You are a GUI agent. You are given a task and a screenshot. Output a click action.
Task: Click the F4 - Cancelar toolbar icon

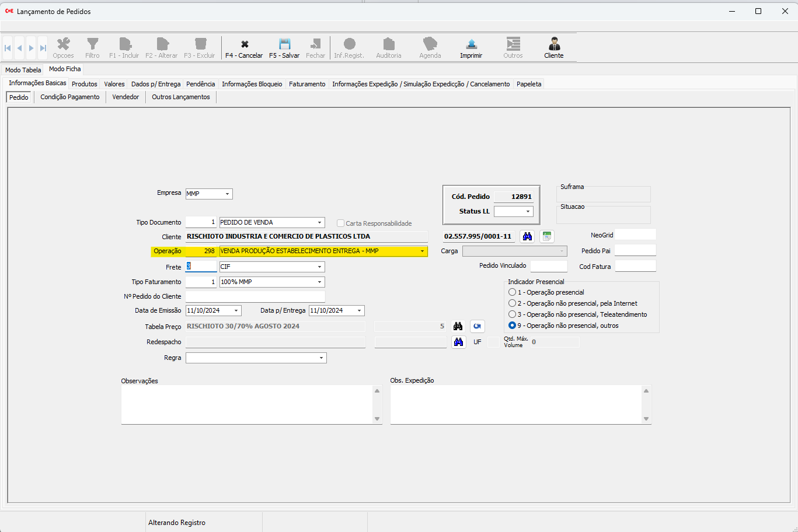245,45
